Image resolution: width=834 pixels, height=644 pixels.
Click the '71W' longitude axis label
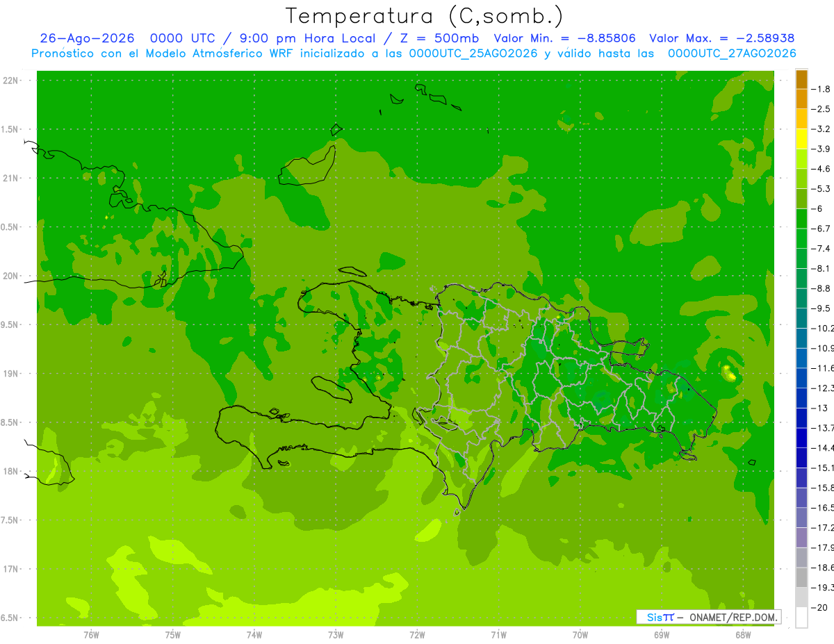click(498, 634)
